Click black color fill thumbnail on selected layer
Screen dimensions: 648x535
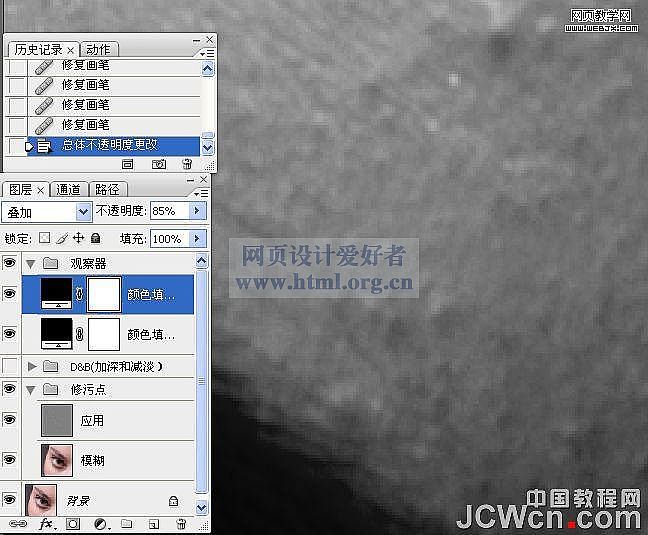click(x=57, y=294)
